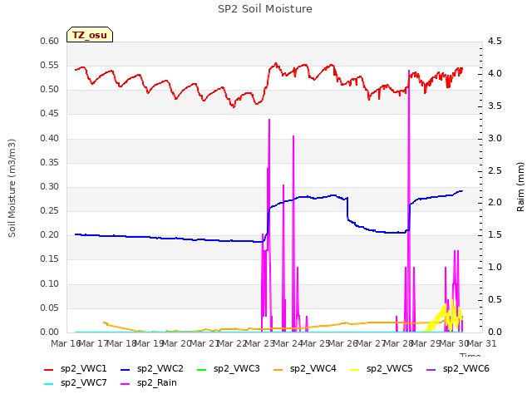Select the sp2_VWC7 legend entry
Screen dimensions: 532x399
point(76,383)
